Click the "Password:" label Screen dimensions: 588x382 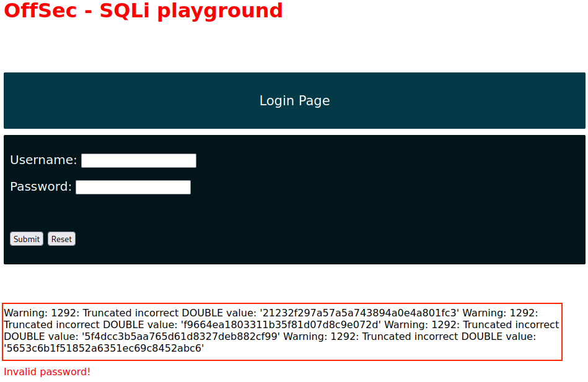pos(41,186)
